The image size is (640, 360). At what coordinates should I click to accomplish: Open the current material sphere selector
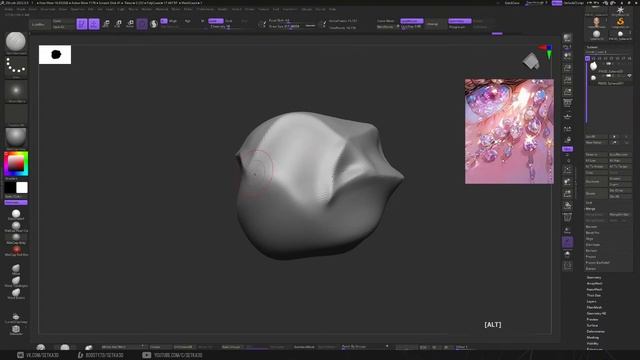coord(16,138)
